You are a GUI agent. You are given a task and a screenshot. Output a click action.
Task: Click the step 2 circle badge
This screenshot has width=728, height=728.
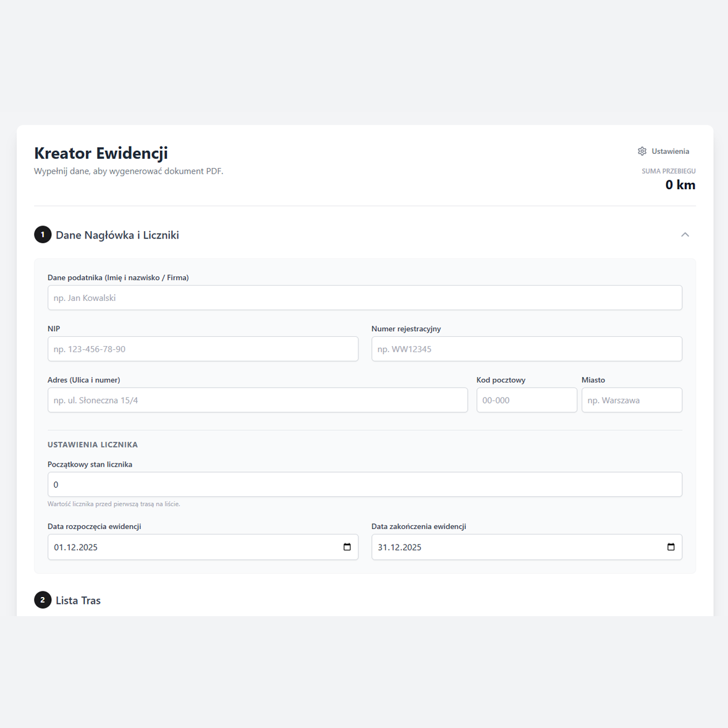(43, 600)
